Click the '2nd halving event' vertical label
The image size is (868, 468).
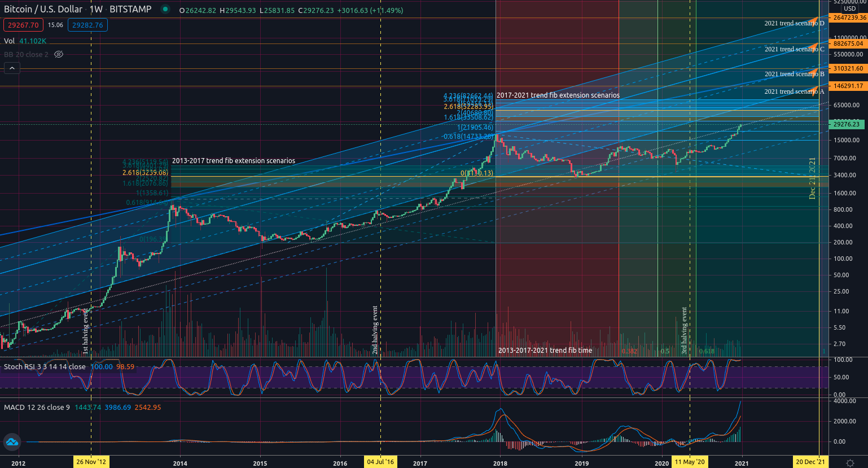[375, 330]
